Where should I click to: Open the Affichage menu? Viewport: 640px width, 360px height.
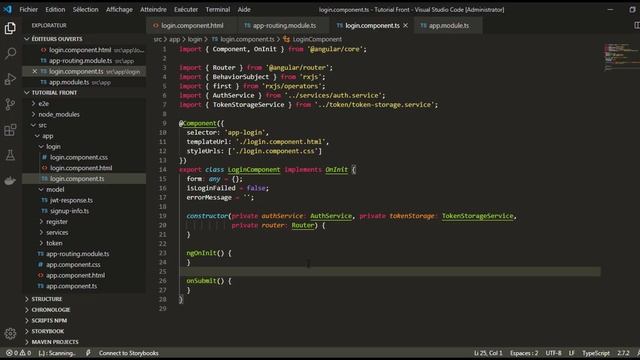[x=119, y=9]
